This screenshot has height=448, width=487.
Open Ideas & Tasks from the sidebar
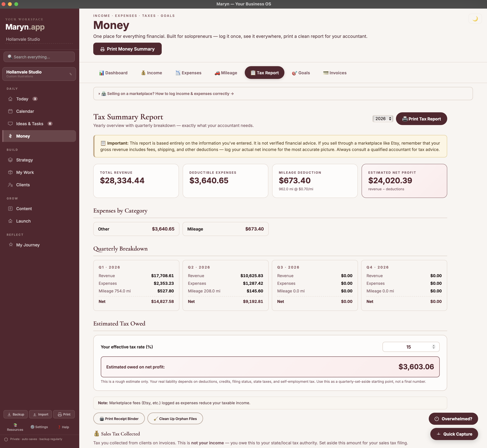click(30, 124)
